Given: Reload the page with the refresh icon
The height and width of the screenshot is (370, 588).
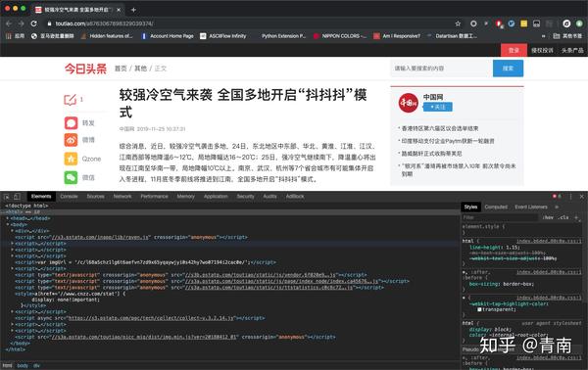Looking at the screenshot, I should tap(33, 23).
